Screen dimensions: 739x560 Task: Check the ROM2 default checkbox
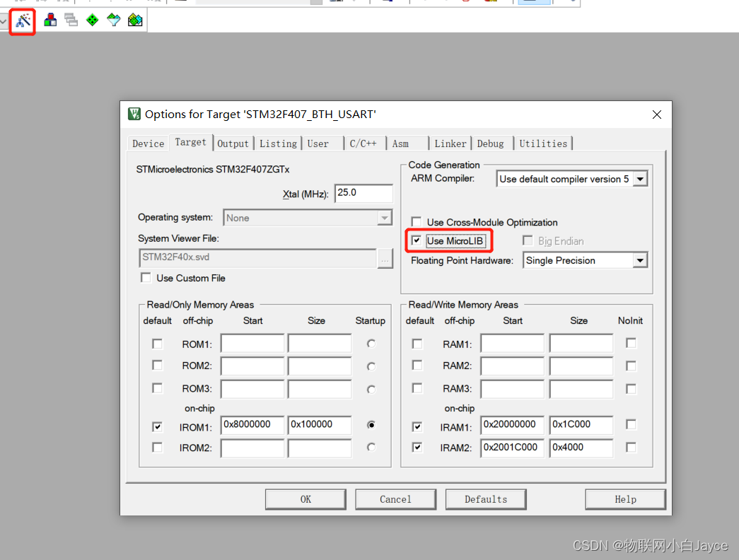coord(158,366)
